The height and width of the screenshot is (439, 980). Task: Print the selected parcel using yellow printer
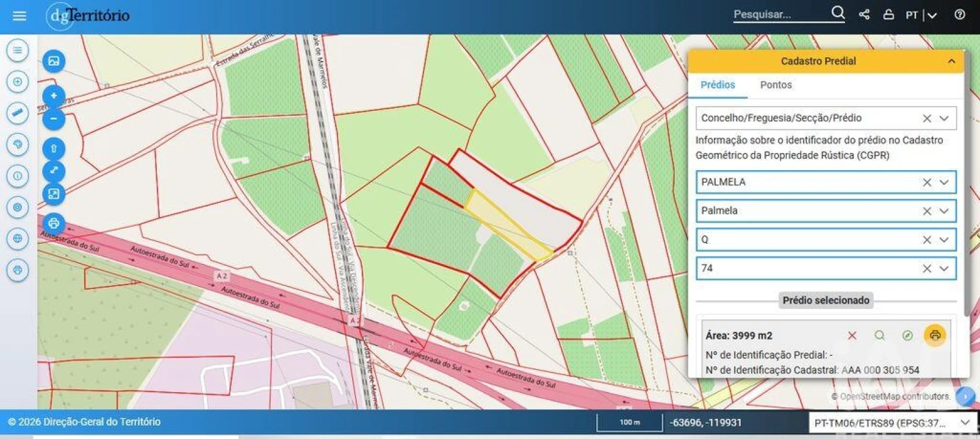[935, 335]
